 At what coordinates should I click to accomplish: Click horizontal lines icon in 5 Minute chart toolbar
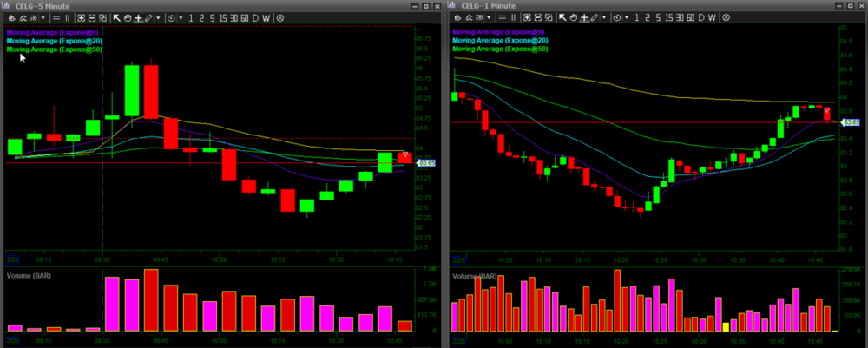56,17
